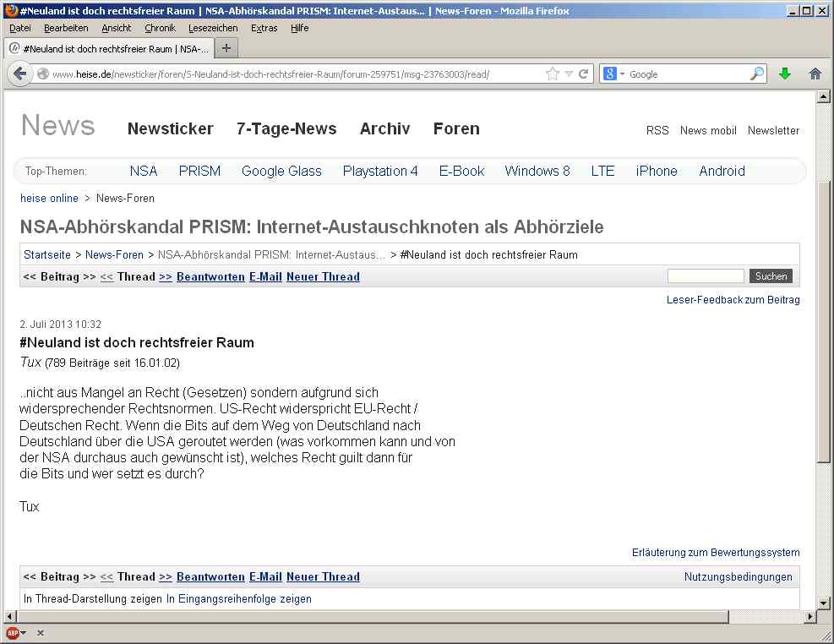
Task: Click the browser Back arrow button
Action: pyautogui.click(x=20, y=74)
